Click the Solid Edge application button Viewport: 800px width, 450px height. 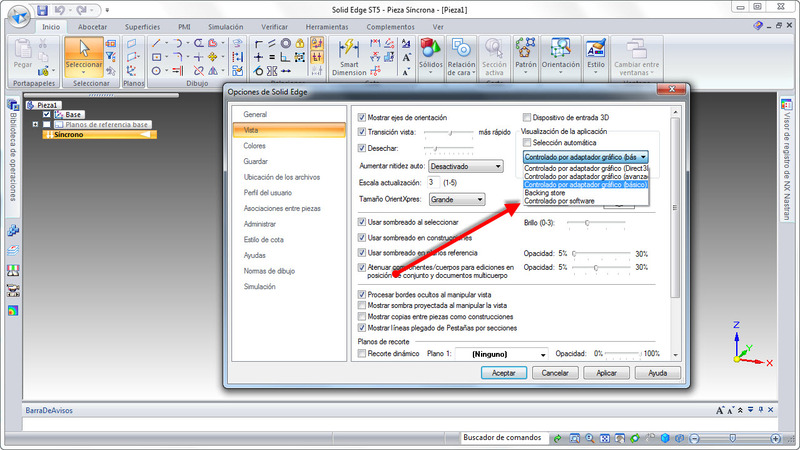click(20, 16)
